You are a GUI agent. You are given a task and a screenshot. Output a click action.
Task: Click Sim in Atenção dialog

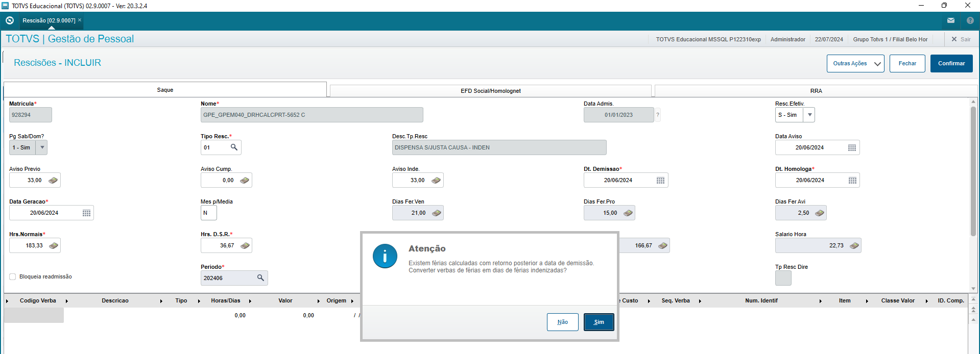coord(599,322)
